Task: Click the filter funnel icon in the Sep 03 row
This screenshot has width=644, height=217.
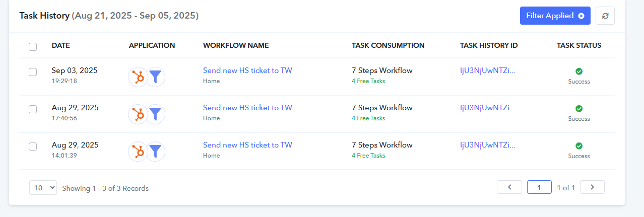Action: point(156,77)
